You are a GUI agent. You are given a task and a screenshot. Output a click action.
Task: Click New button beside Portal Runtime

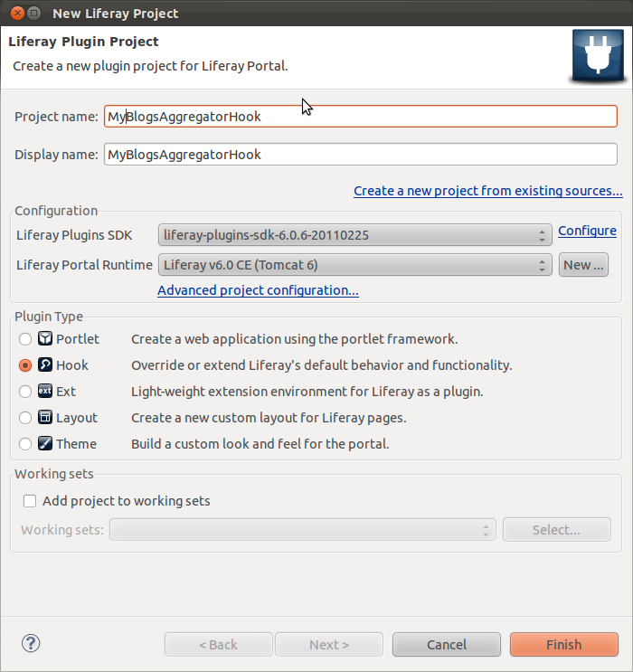click(583, 265)
